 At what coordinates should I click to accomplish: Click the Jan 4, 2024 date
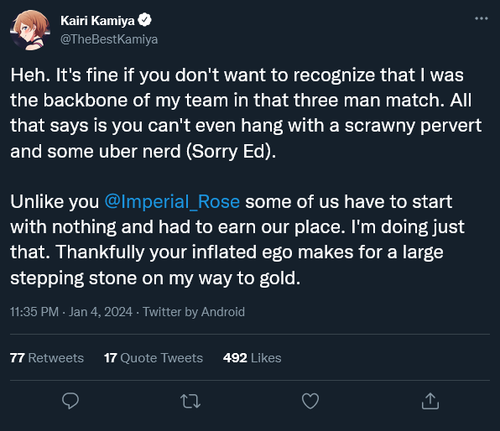tap(101, 312)
